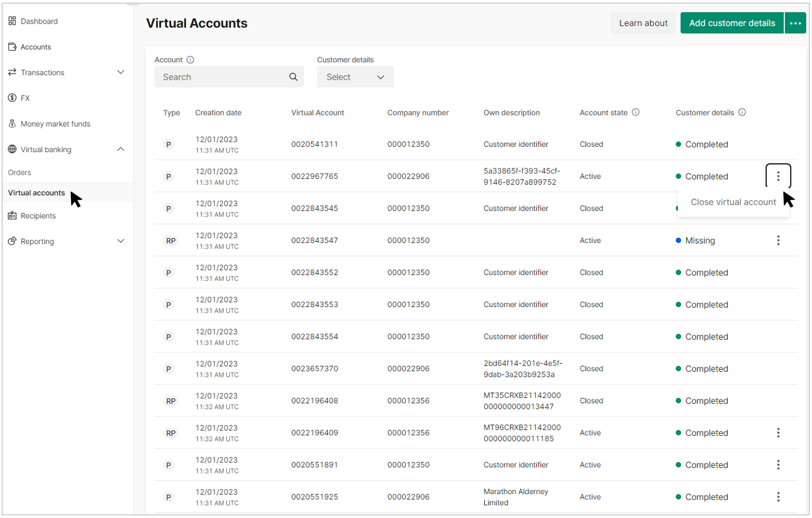This screenshot has width=812, height=518.
Task: Click the Transactions arrows icon
Action: [12, 72]
